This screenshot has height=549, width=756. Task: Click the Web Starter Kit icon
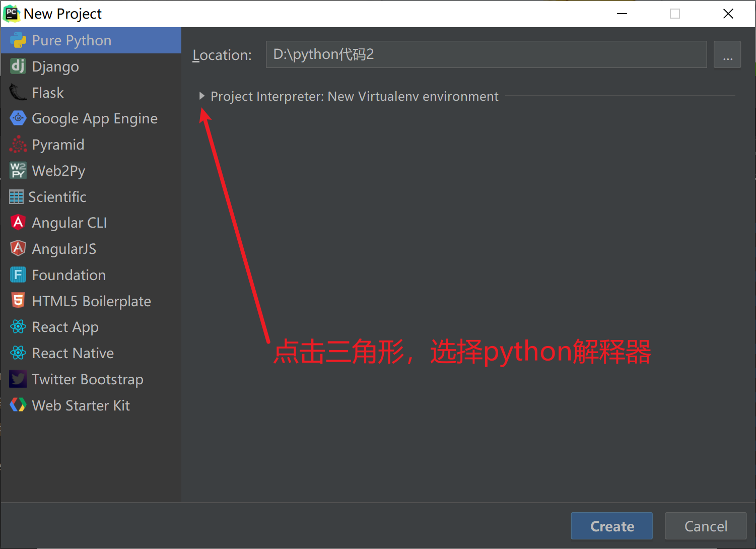click(18, 405)
